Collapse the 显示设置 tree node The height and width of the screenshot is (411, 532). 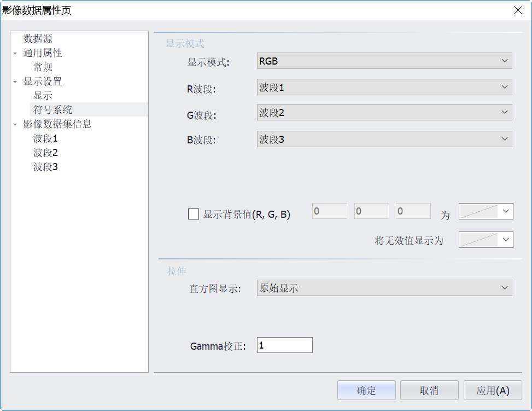15,82
